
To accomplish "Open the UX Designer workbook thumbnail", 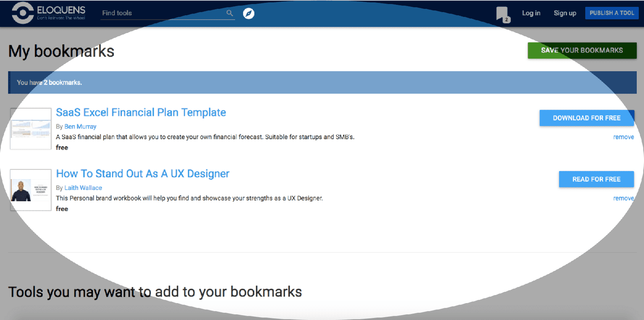I will (31, 190).
